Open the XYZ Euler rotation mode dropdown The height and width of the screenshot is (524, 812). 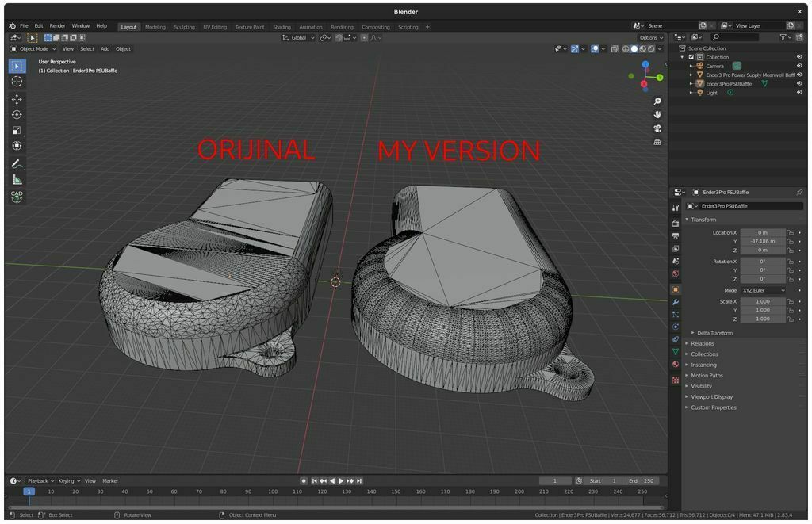tap(763, 290)
